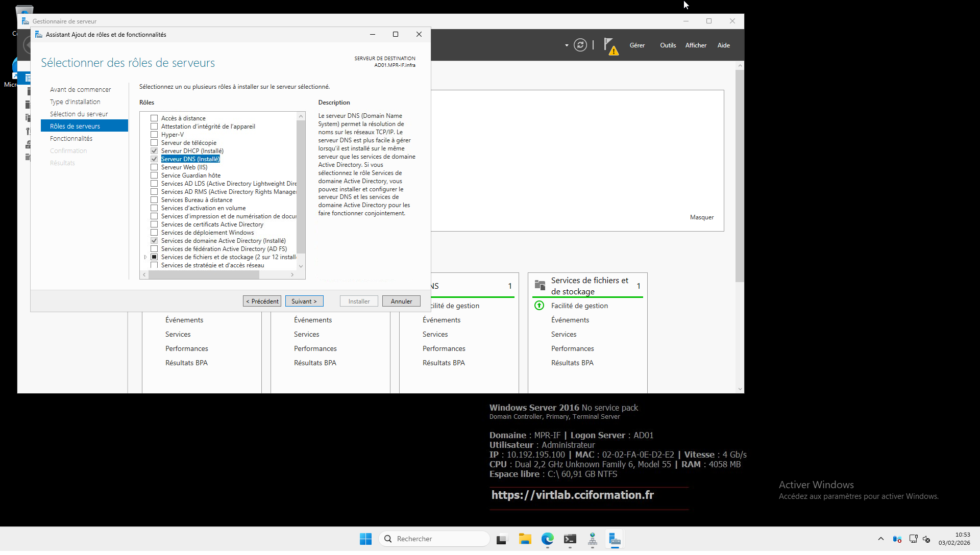The height and width of the screenshot is (555, 980).
Task: Enable Serveur Web (IIS) role checkbox
Action: coord(154,167)
